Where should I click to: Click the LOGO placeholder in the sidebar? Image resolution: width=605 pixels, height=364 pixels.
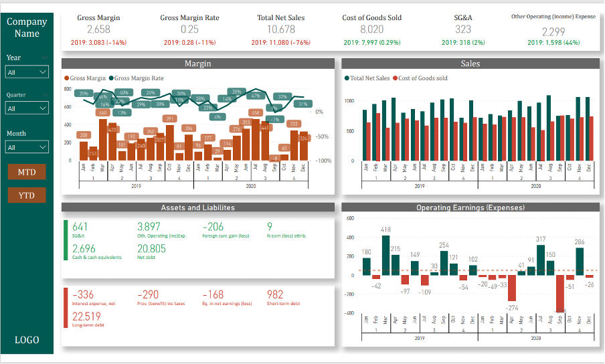27,340
